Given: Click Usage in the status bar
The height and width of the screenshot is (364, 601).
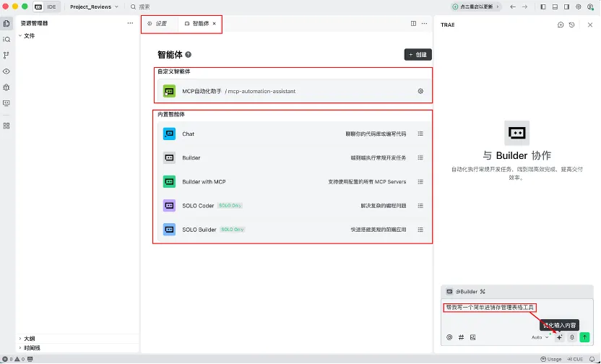Looking at the screenshot, I should tap(550, 360).
